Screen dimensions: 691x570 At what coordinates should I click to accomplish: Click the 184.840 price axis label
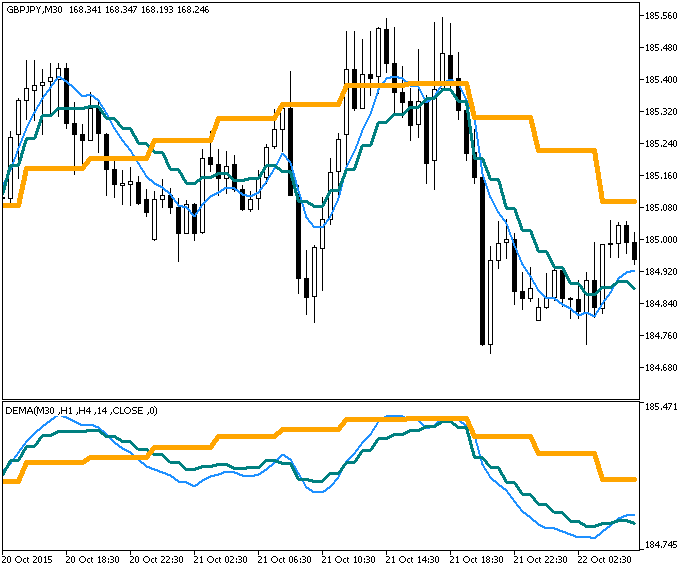coord(663,304)
